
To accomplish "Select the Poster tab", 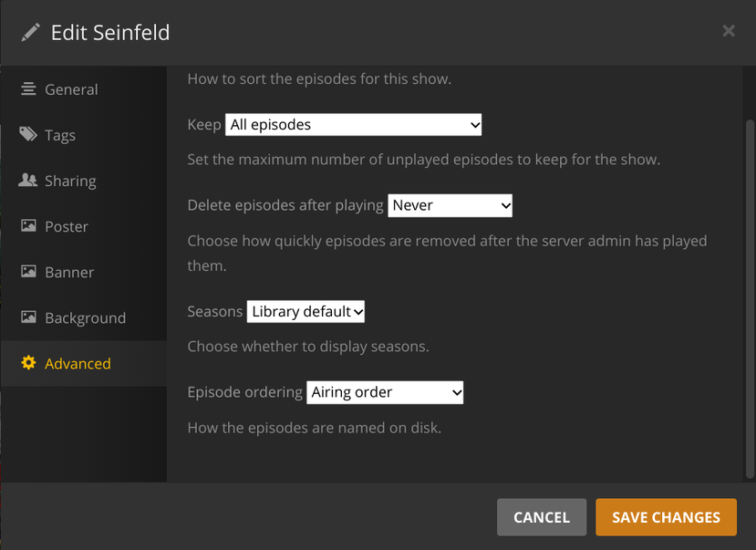I will point(67,226).
